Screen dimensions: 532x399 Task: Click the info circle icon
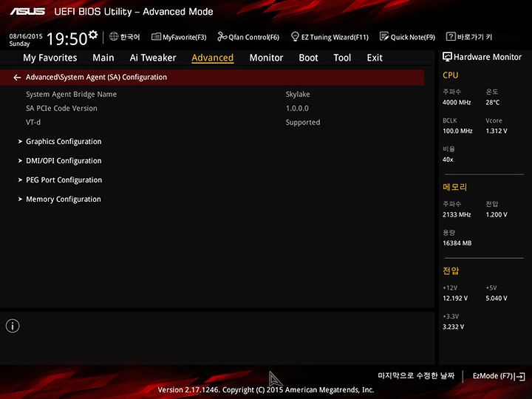pyautogui.click(x=13, y=326)
